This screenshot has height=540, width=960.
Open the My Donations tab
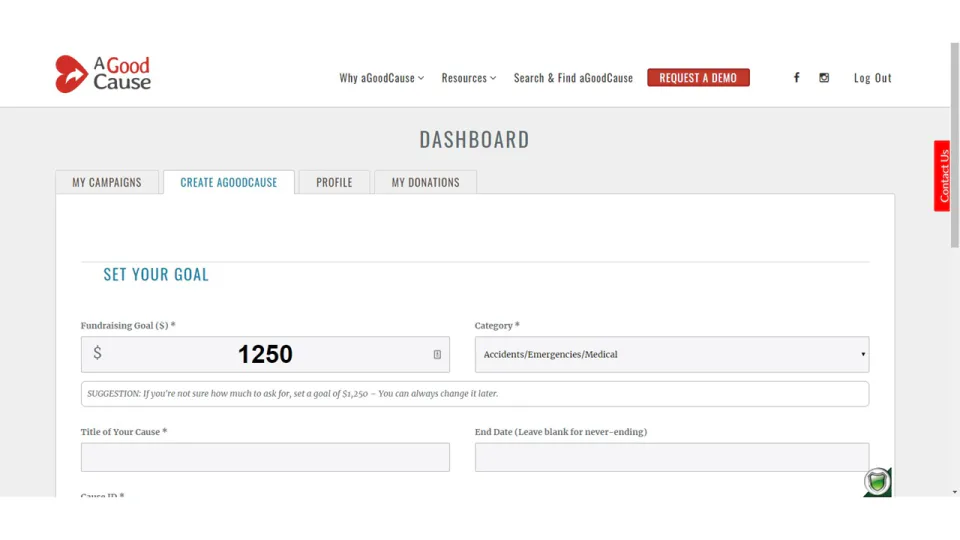tap(426, 182)
